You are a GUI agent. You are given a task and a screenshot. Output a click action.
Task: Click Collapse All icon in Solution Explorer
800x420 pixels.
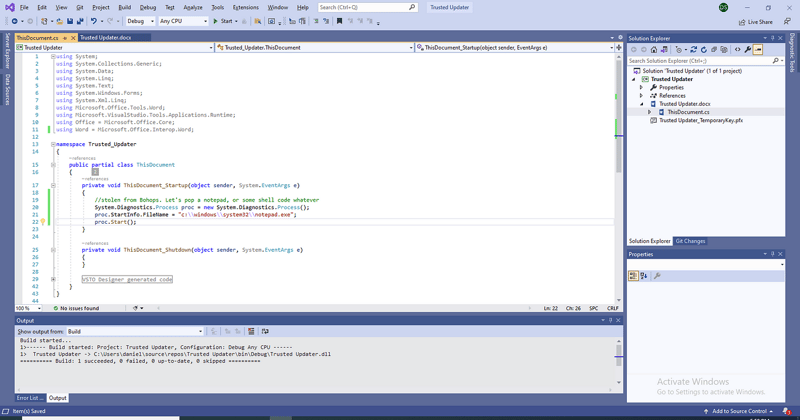tap(714, 50)
